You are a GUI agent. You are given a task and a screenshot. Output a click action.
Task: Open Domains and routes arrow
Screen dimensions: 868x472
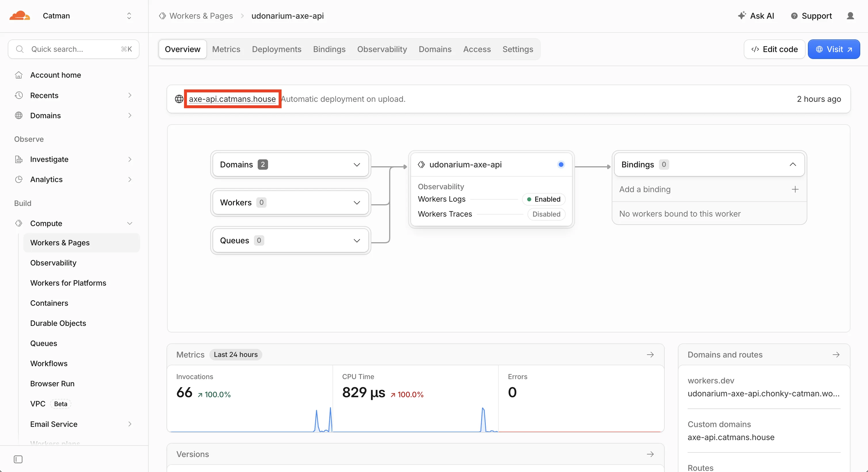[836, 355]
